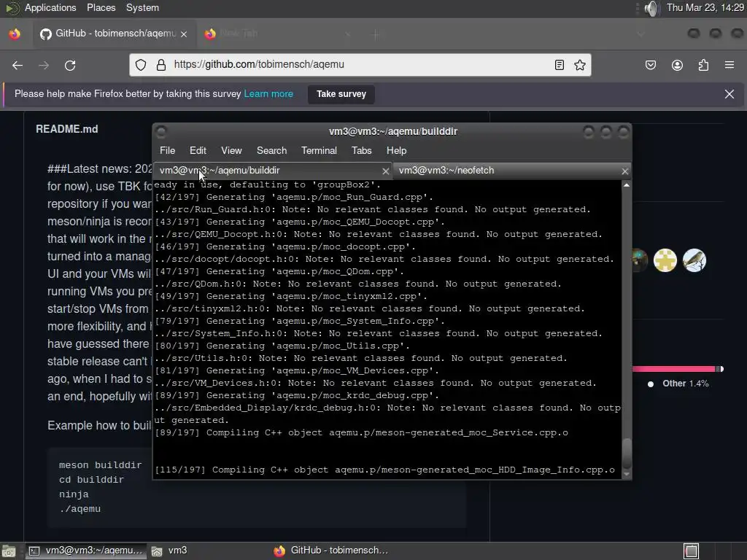Open the terminal Search menu
747x560 pixels.
pos(271,150)
